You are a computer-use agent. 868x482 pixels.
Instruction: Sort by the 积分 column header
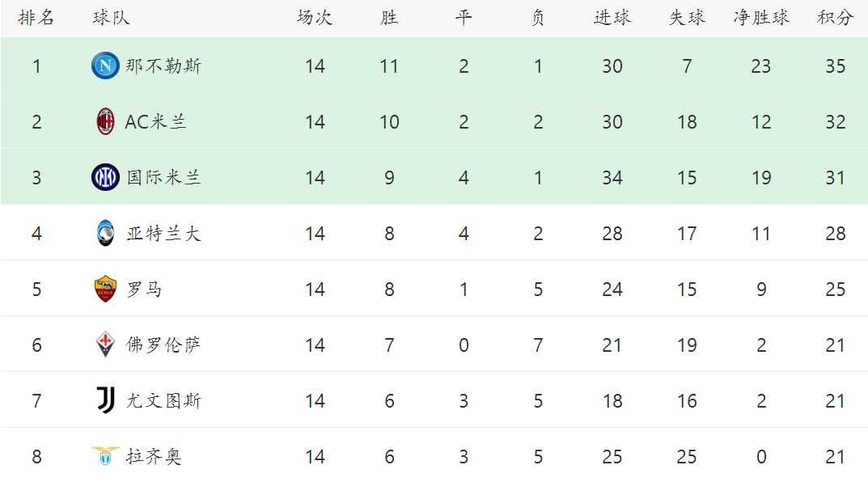[835, 18]
